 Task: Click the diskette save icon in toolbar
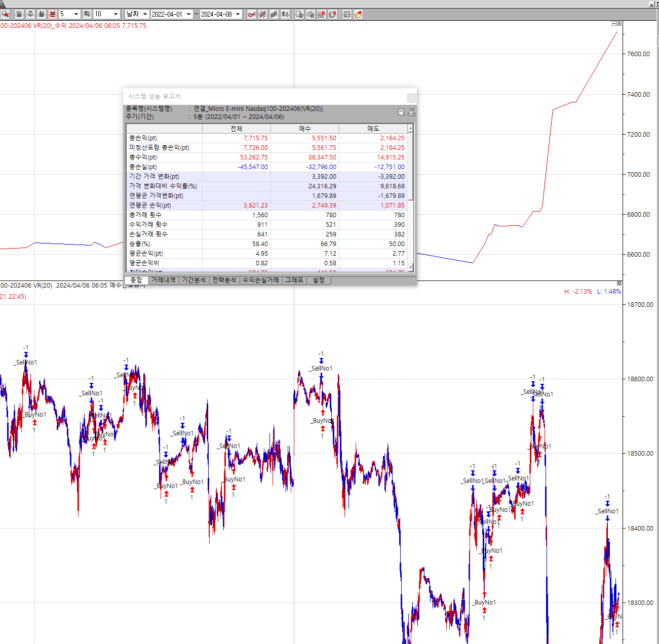pyautogui.click(x=347, y=14)
